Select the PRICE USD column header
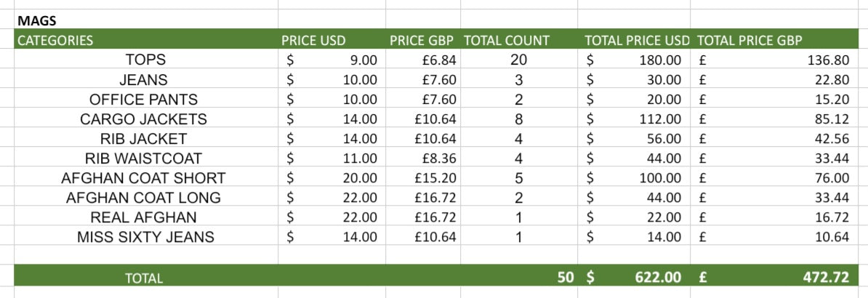This screenshot has height=298, width=868. point(331,40)
